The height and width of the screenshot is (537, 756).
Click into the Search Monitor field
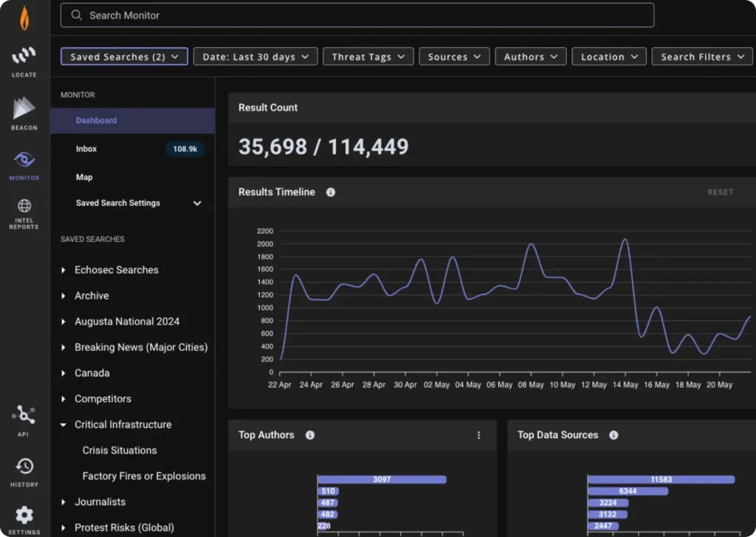pyautogui.click(x=357, y=15)
